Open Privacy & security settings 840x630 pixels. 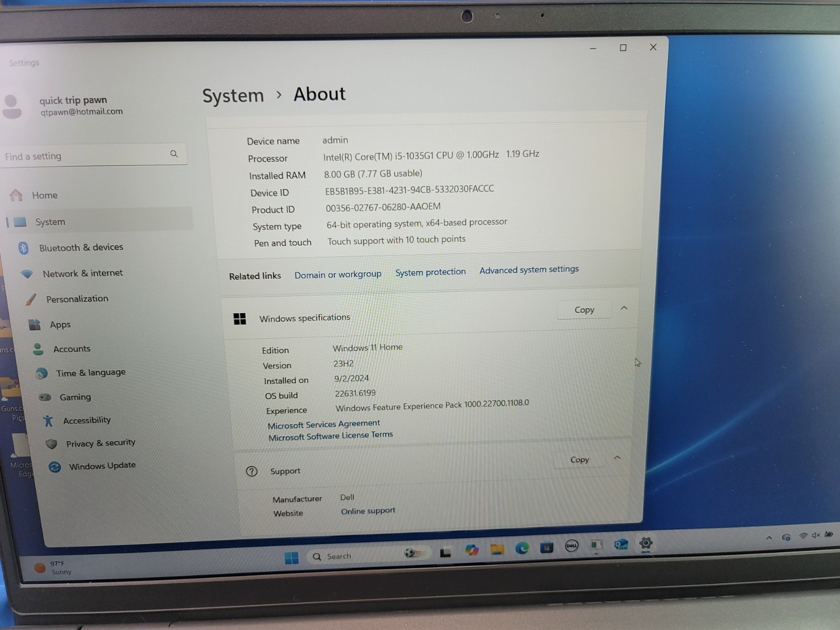click(100, 443)
